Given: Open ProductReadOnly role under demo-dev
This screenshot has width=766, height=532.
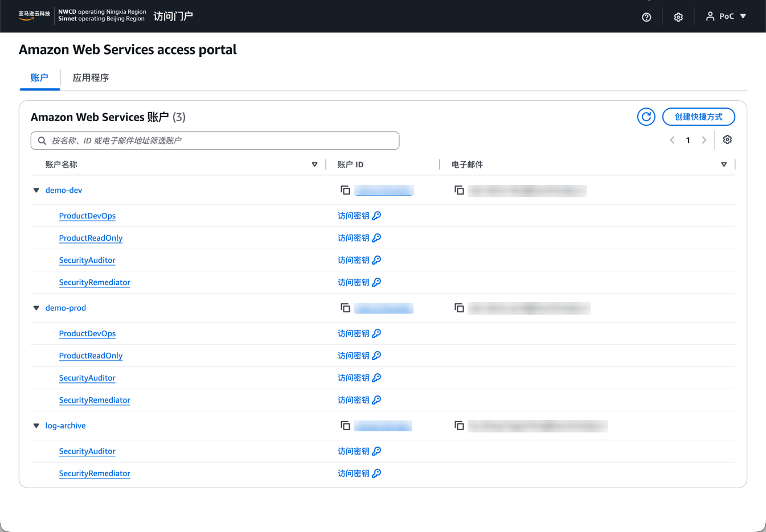Looking at the screenshot, I should 91,238.
